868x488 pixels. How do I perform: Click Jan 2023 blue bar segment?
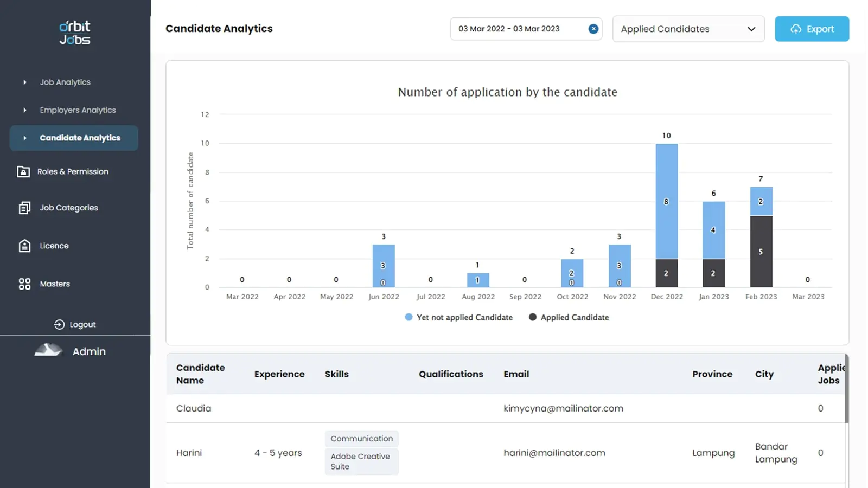point(713,230)
